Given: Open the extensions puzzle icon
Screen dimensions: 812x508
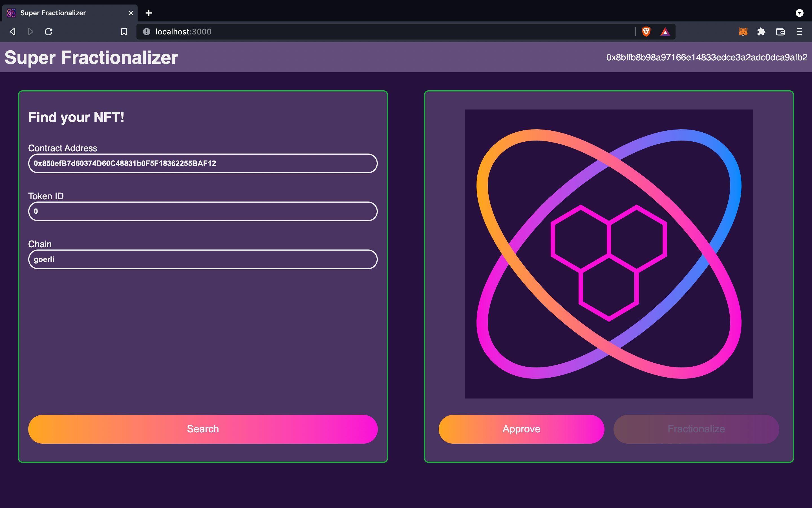Looking at the screenshot, I should click(761, 32).
